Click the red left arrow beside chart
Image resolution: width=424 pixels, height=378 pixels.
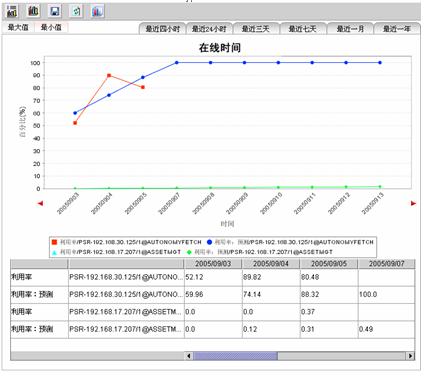[x=40, y=203]
